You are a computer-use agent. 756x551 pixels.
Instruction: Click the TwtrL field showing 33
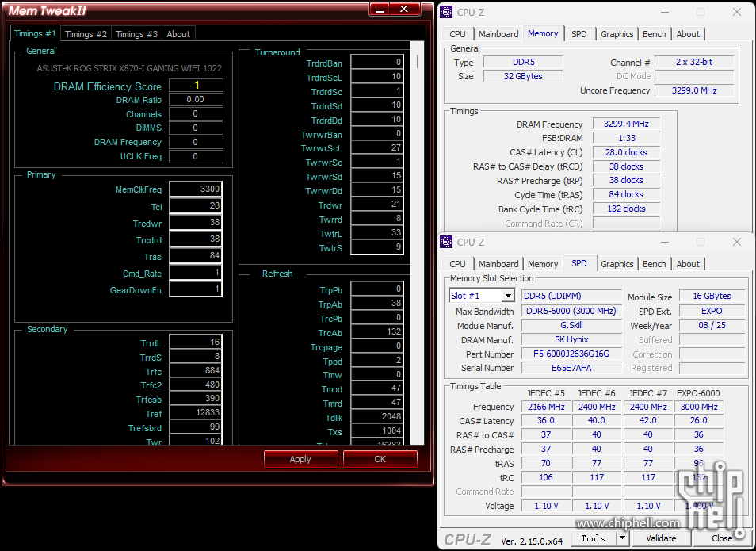(377, 233)
